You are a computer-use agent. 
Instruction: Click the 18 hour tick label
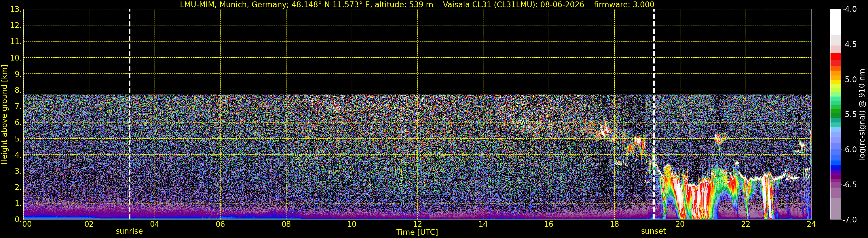[x=614, y=224]
